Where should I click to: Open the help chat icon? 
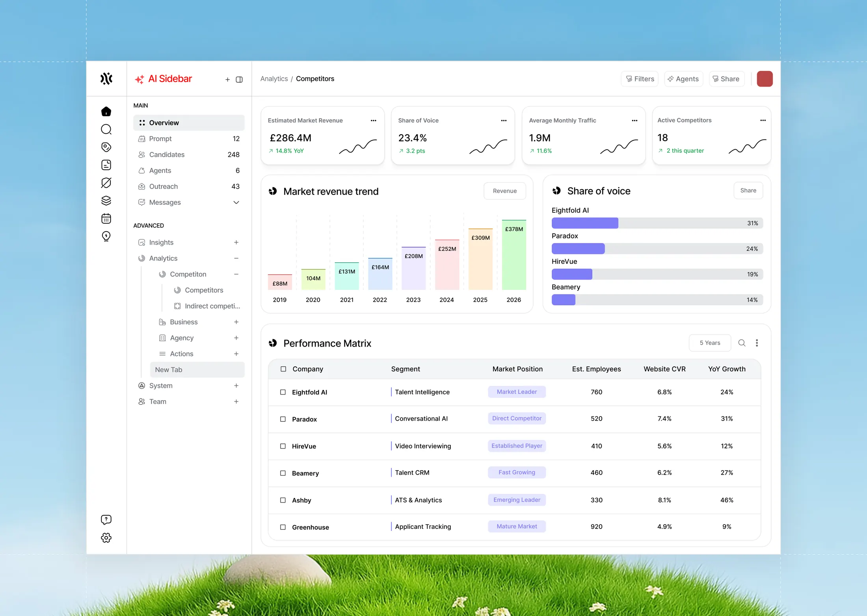[x=106, y=520]
